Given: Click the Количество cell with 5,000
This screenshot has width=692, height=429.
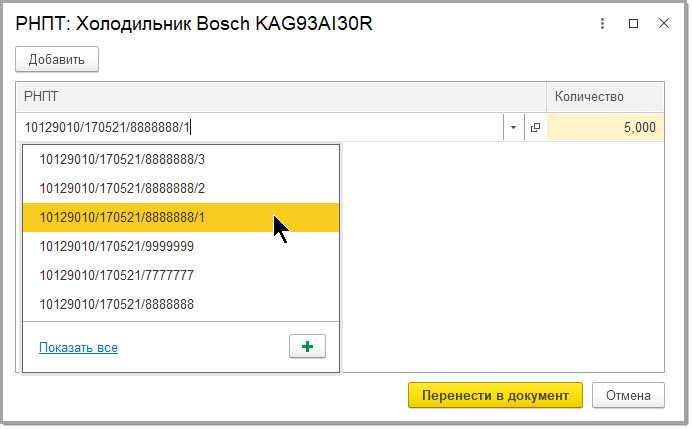Looking at the screenshot, I should tap(605, 128).
